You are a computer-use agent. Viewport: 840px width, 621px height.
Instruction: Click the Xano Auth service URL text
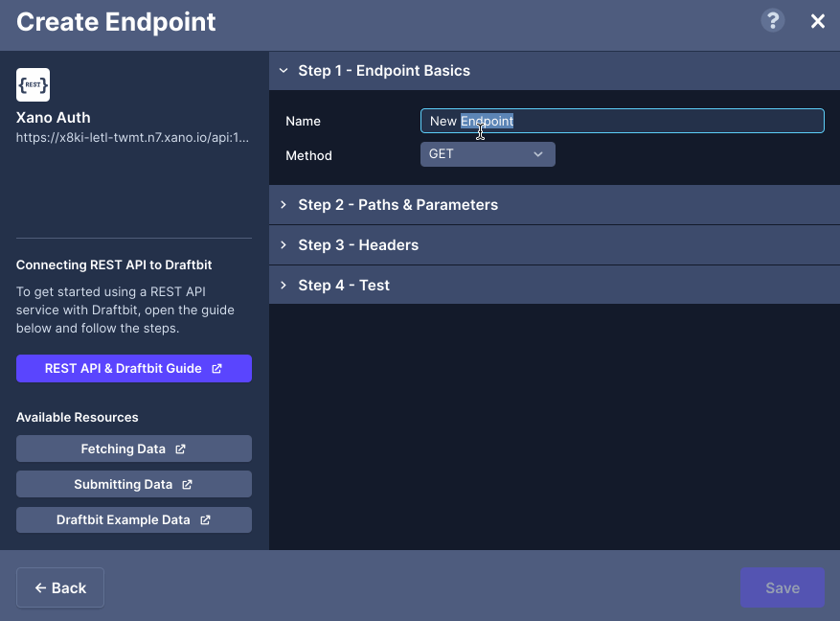point(132,138)
